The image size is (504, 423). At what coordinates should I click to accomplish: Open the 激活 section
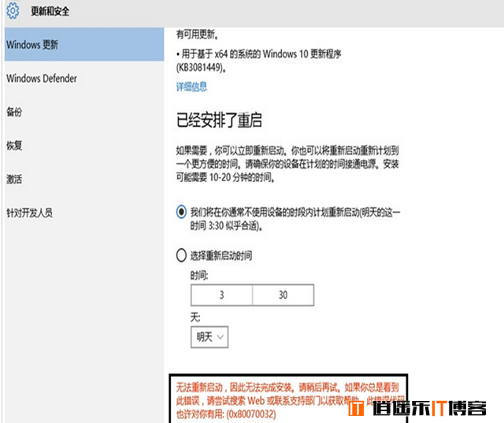pos(14,179)
